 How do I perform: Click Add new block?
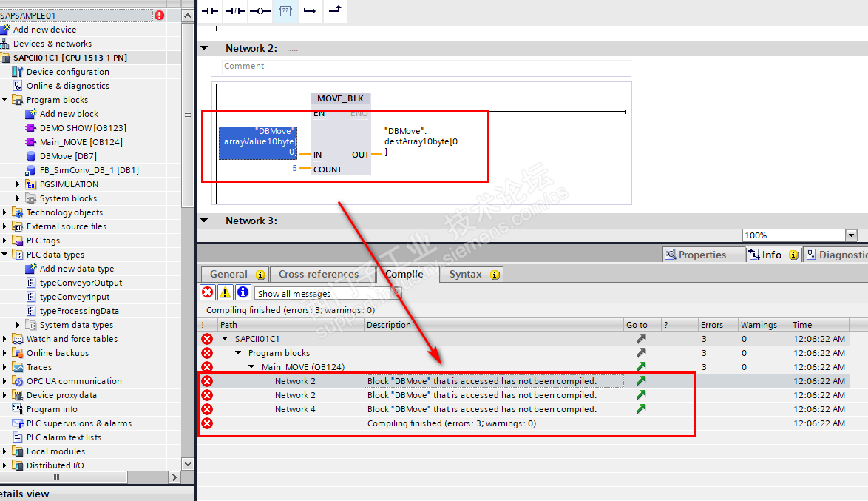tap(69, 114)
